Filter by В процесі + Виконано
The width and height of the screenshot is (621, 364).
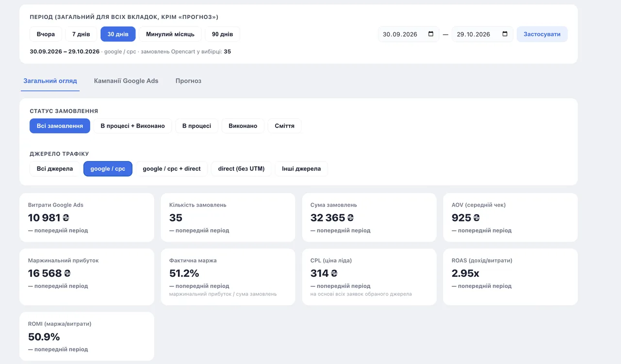(132, 126)
